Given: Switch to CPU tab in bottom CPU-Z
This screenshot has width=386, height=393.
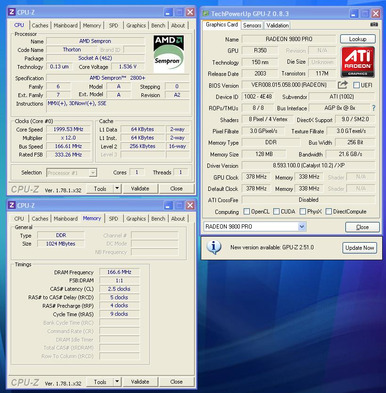Looking at the screenshot, I should pos(19,219).
